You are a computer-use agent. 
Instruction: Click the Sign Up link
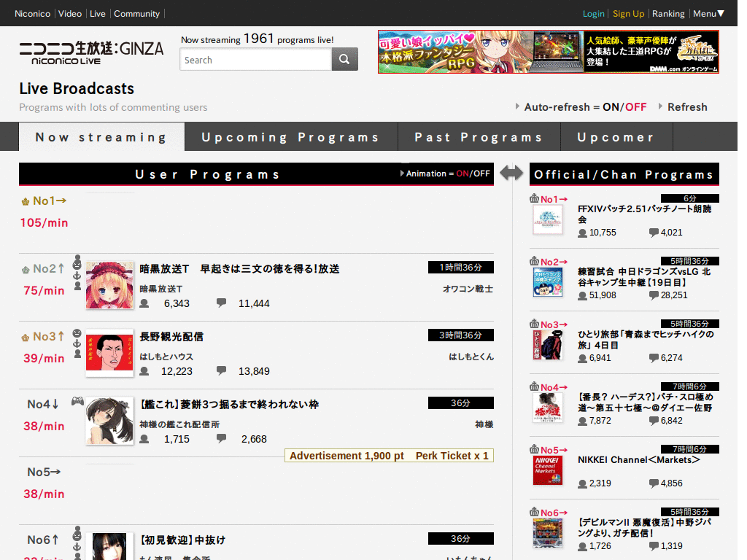(x=628, y=14)
